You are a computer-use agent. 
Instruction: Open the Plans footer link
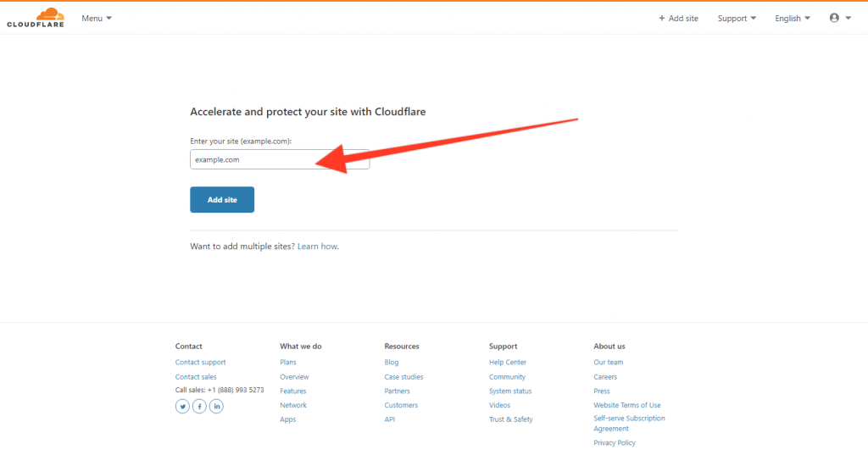(288, 362)
